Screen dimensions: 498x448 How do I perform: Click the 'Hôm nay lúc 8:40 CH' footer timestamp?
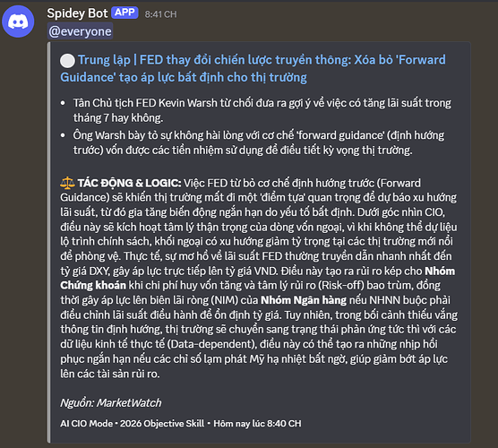click(x=257, y=424)
